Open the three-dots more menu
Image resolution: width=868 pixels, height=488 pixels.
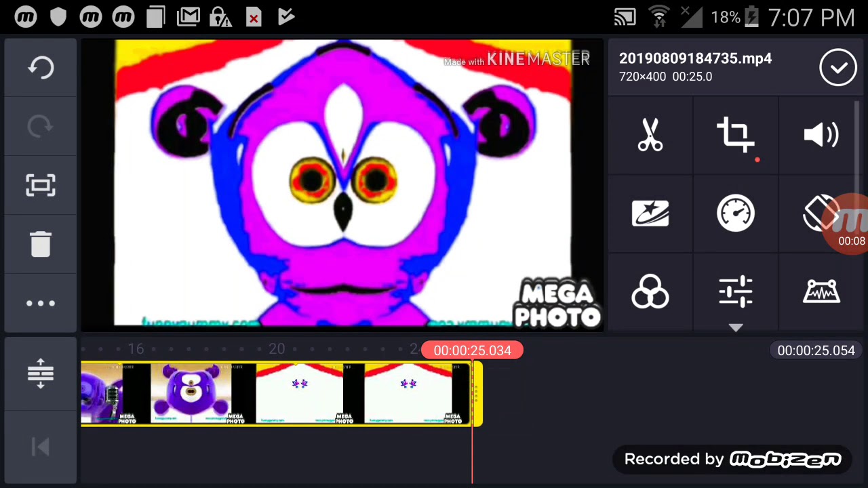click(41, 303)
